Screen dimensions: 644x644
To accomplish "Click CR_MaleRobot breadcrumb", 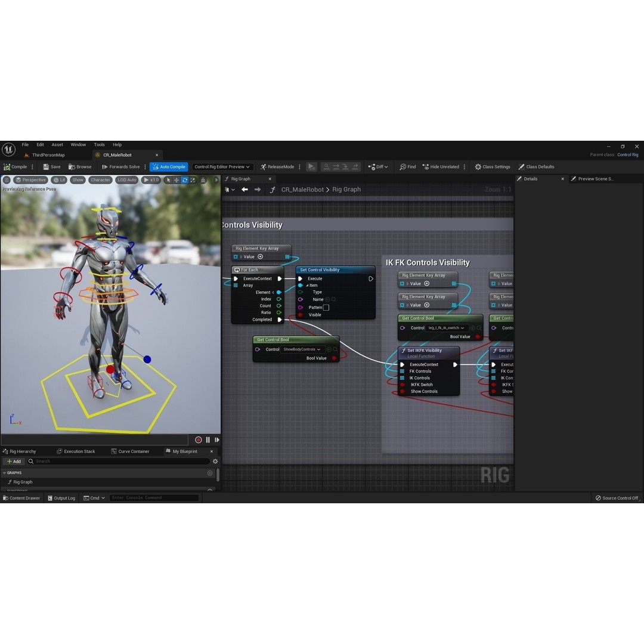I will tap(302, 190).
